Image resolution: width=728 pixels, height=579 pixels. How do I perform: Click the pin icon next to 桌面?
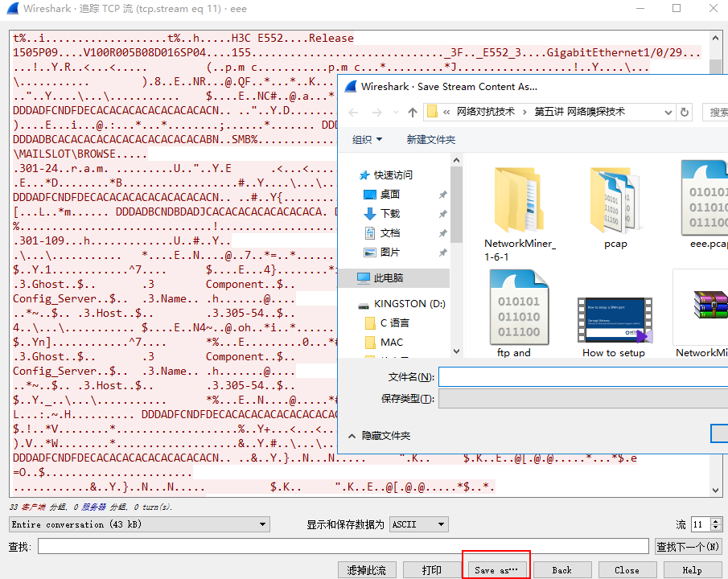[443, 195]
